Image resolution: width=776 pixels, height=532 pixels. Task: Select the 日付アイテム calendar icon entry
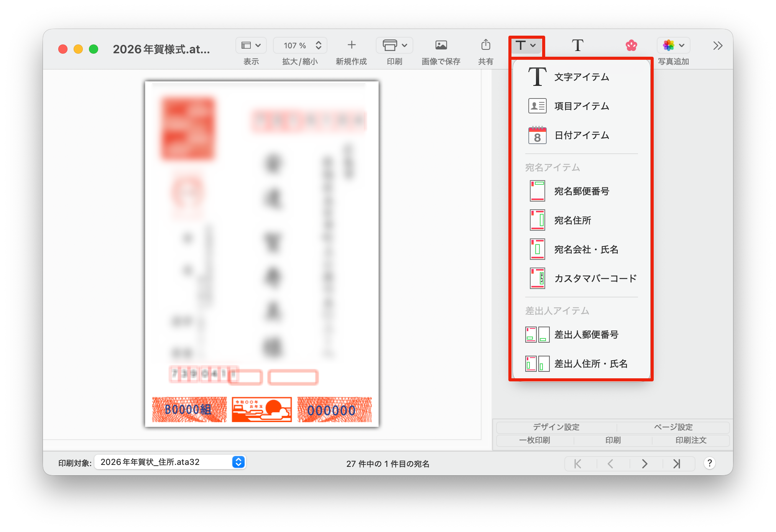[x=538, y=135]
